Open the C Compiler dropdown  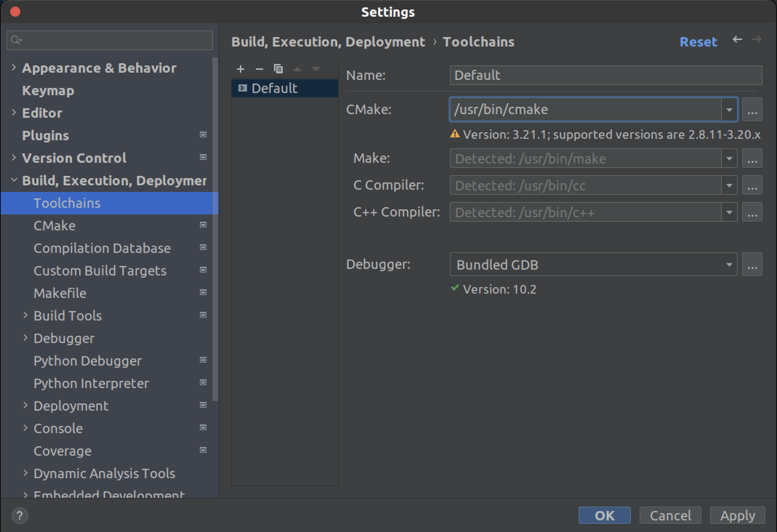[x=729, y=185]
